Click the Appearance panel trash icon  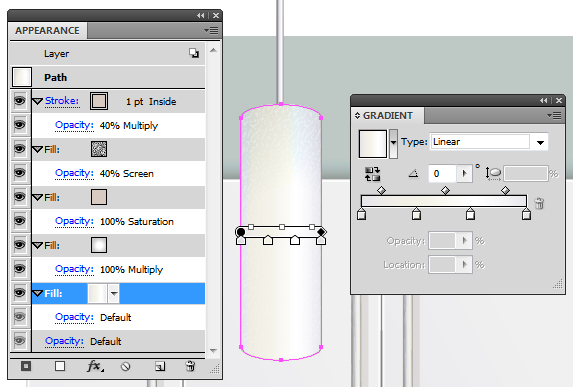tap(190, 366)
